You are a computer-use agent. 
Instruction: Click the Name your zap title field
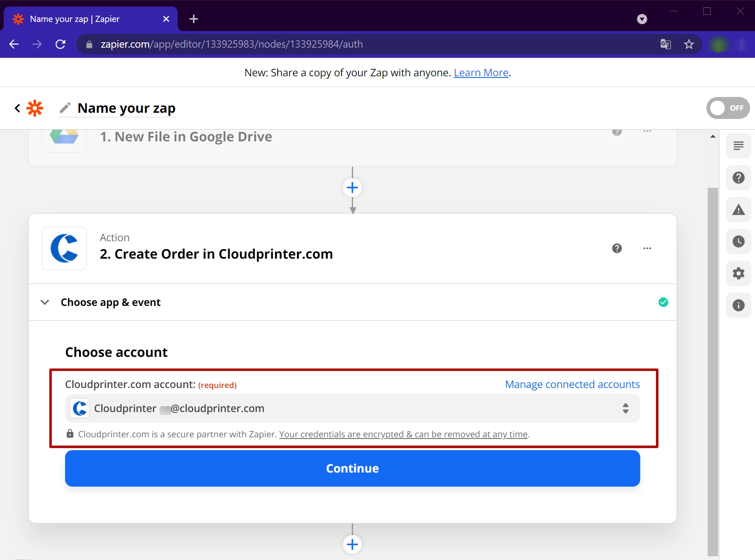click(126, 108)
